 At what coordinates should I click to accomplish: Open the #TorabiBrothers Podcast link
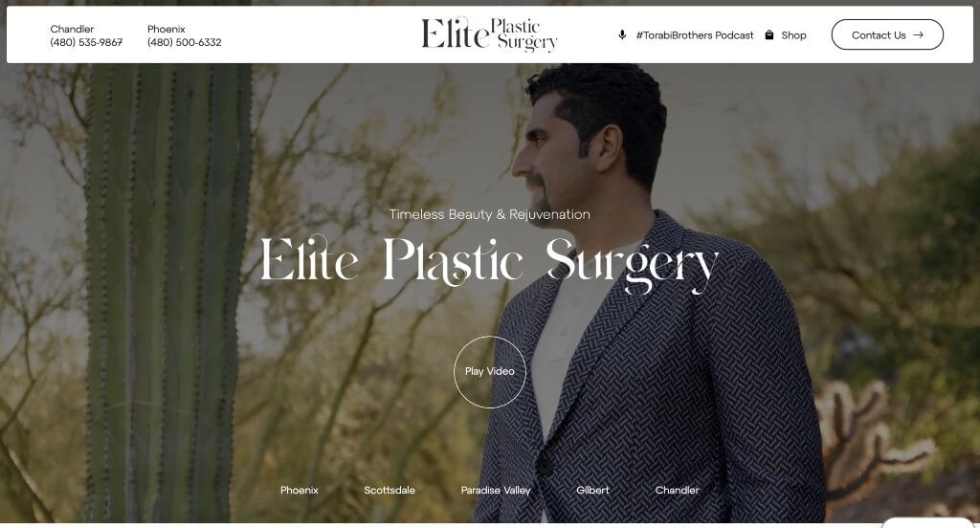tap(695, 35)
